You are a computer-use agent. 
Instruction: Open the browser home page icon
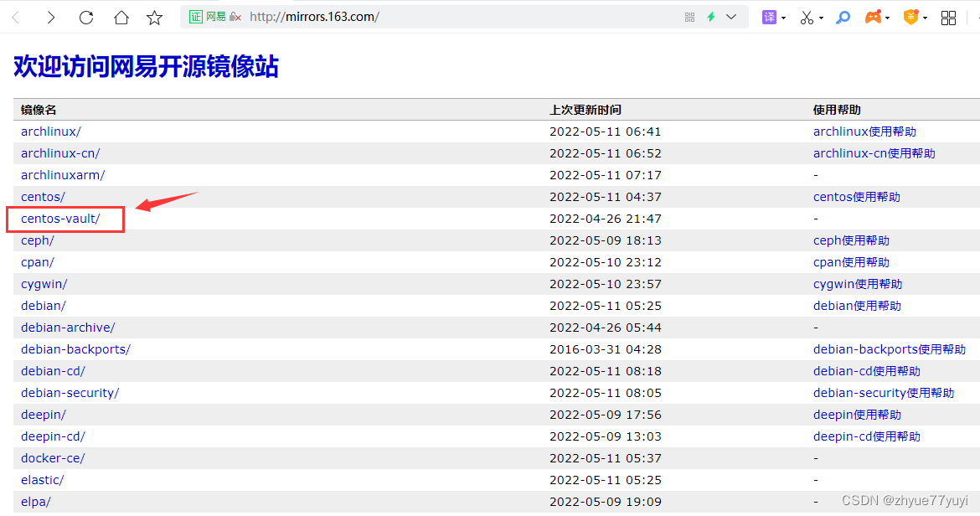[x=121, y=18]
